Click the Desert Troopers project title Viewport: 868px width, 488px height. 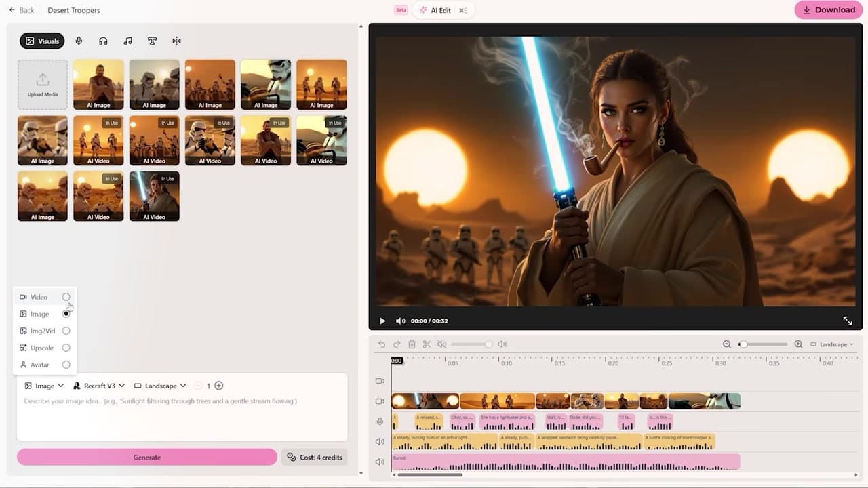pos(74,10)
